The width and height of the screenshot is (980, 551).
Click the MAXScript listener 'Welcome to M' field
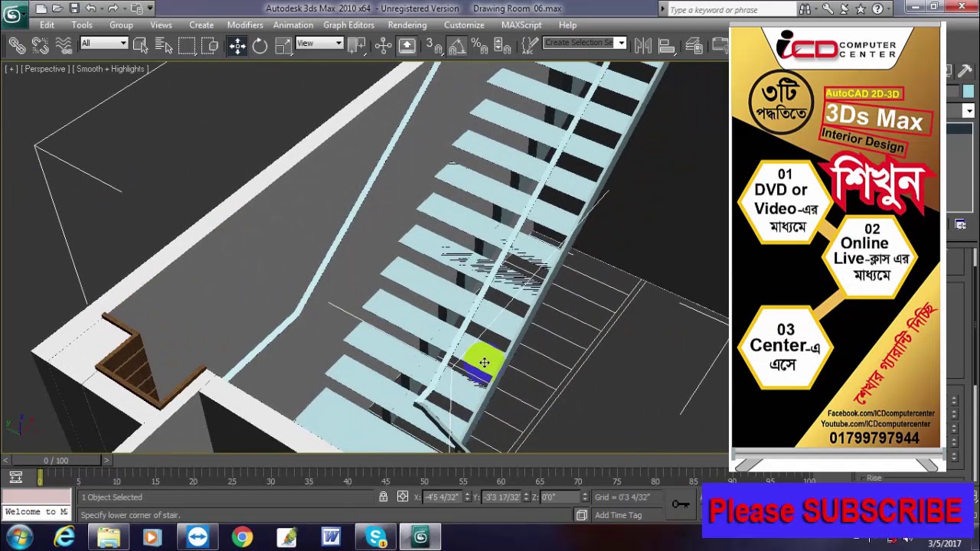point(36,512)
